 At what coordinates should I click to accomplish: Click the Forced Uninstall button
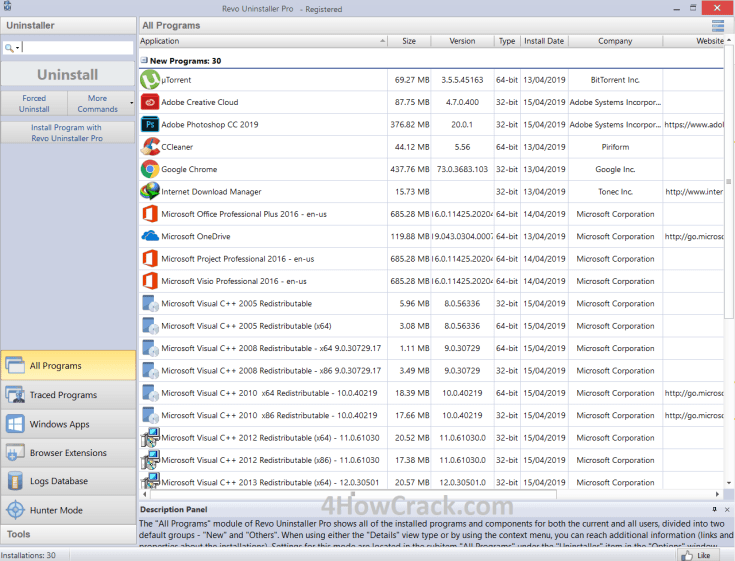tap(34, 103)
